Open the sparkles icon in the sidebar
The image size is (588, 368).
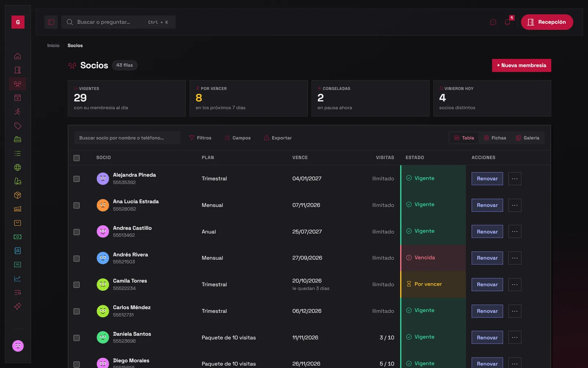pos(17,306)
